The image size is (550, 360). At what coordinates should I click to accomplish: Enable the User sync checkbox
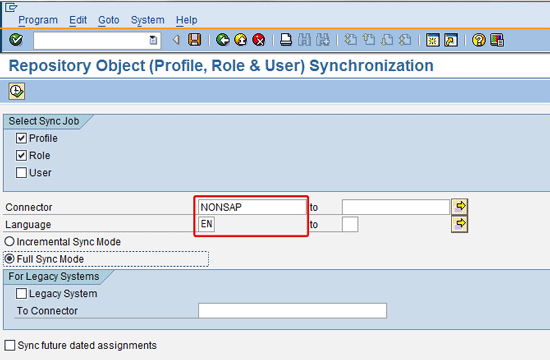click(x=21, y=173)
